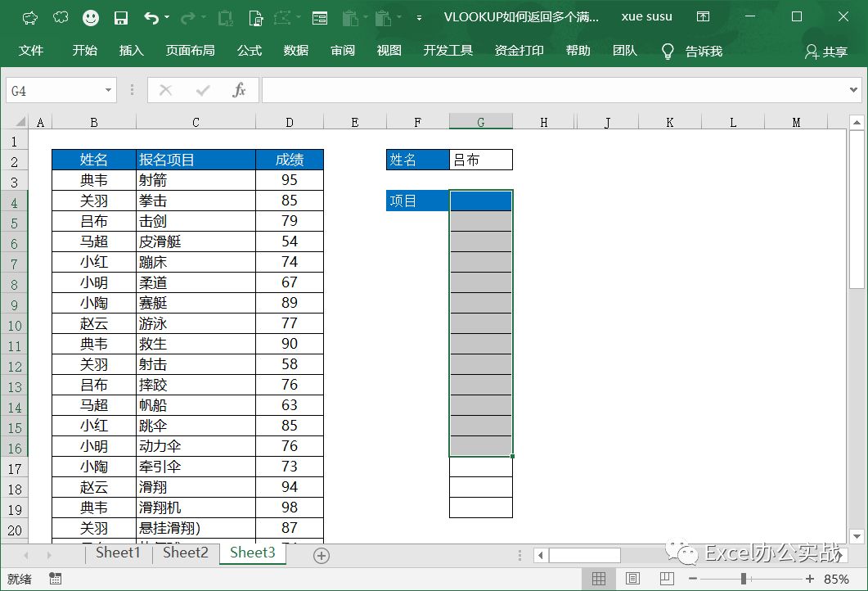868x591 pixels.
Task: Click the grayed clipboard icon marked 12
Action: [225, 18]
